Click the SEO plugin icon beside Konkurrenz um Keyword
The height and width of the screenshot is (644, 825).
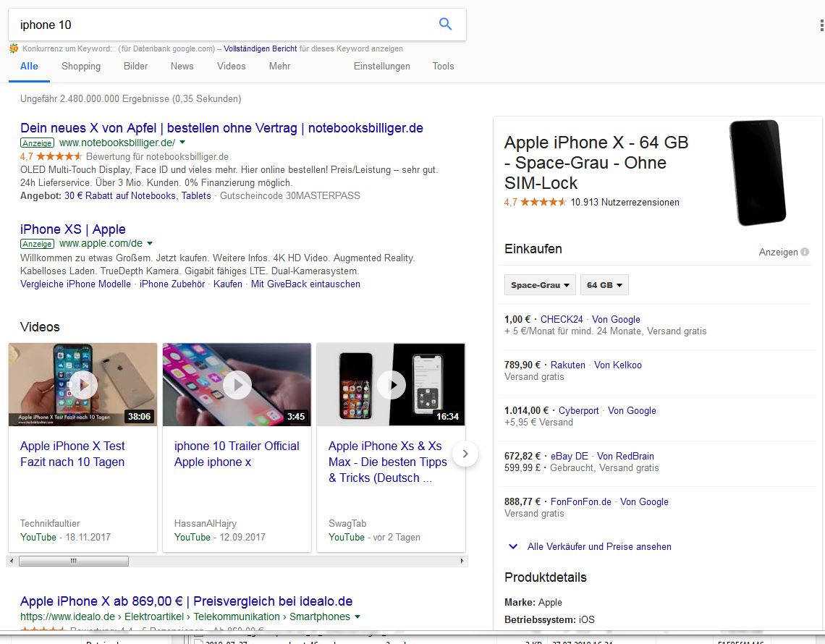14,48
